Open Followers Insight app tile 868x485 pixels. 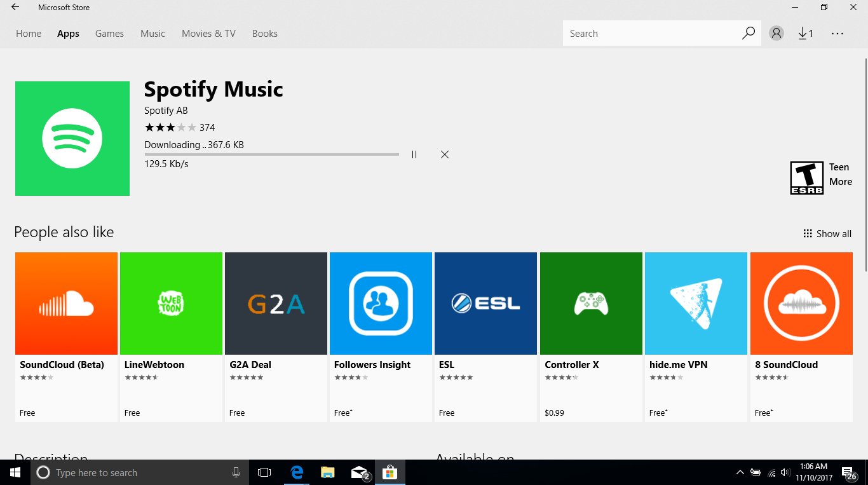381,337
